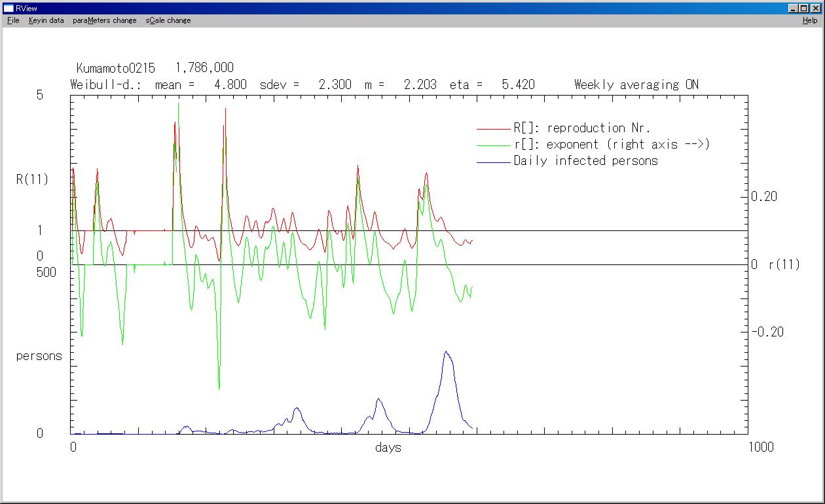825x504 pixels.
Task: Open the paraMeters change menu
Action: (x=105, y=20)
